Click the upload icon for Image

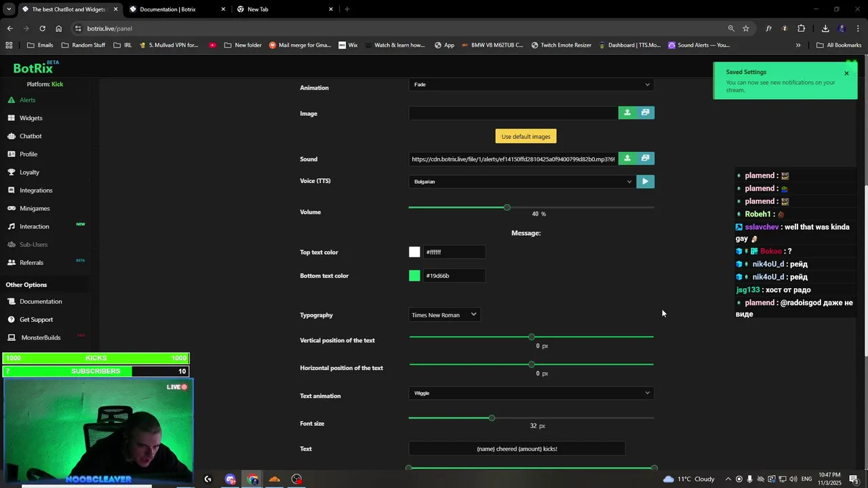click(627, 113)
